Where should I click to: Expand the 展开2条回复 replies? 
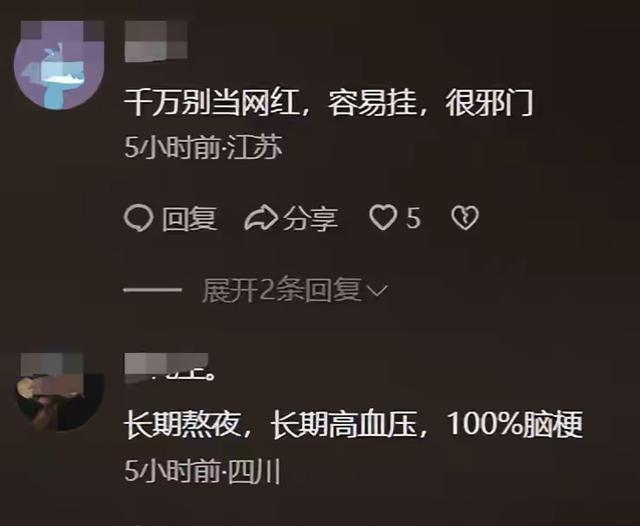click(282, 291)
